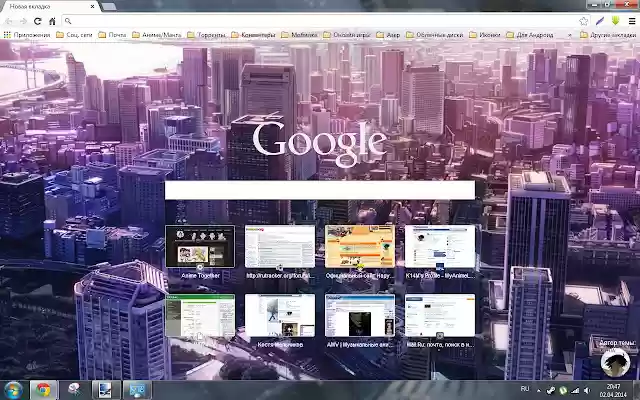
Task: Open the third taskbar app icon
Action: coord(74,390)
